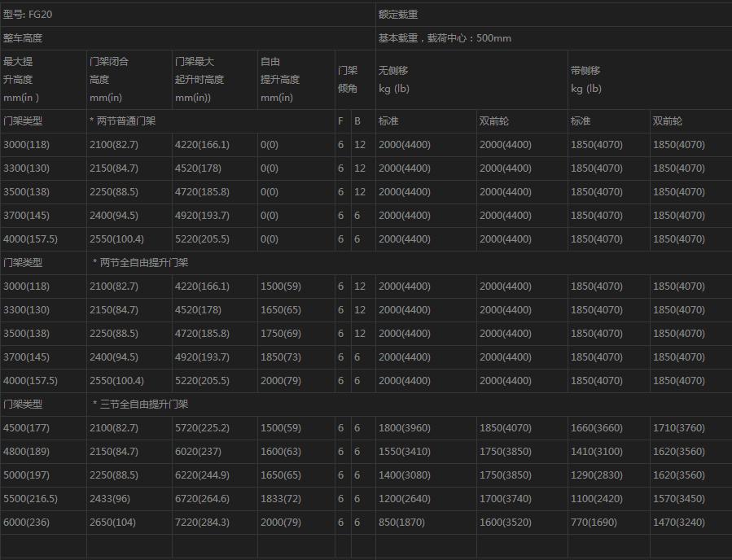
Task: Select the 6000(236) lift height cell
Action: (x=26, y=523)
